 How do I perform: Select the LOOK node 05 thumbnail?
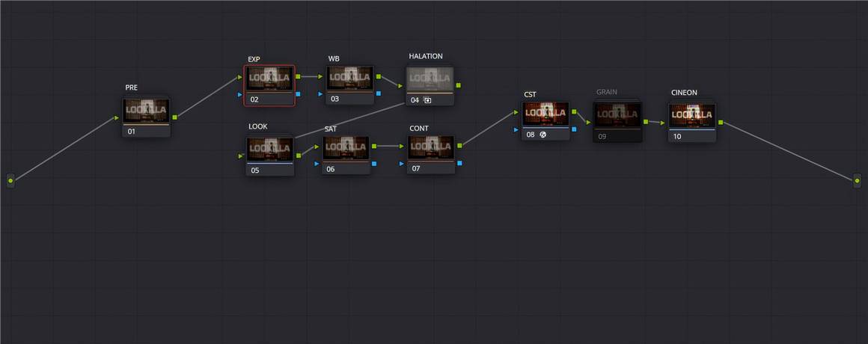pyautogui.click(x=269, y=149)
